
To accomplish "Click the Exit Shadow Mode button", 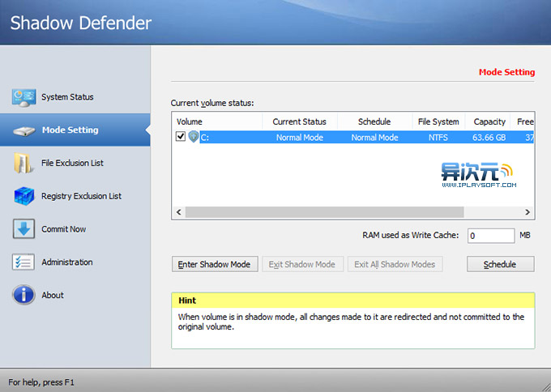I will pyautogui.click(x=302, y=264).
